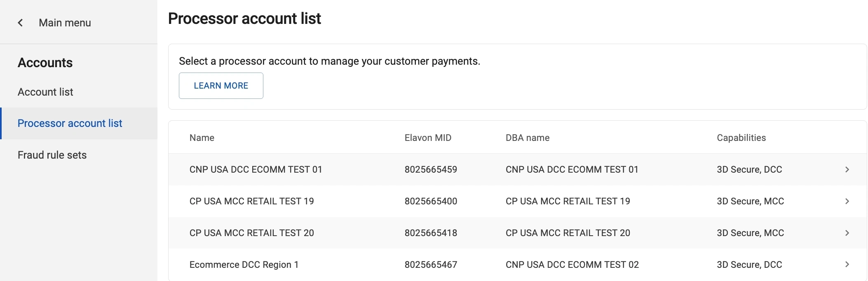Image resolution: width=868 pixels, height=281 pixels.
Task: Choose account named CP USA MCC RETAIL TEST 20
Action: pos(251,233)
